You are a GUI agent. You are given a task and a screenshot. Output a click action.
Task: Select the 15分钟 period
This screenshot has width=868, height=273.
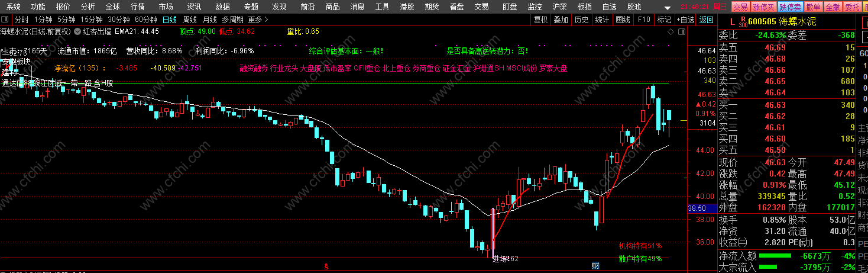[x=91, y=20]
